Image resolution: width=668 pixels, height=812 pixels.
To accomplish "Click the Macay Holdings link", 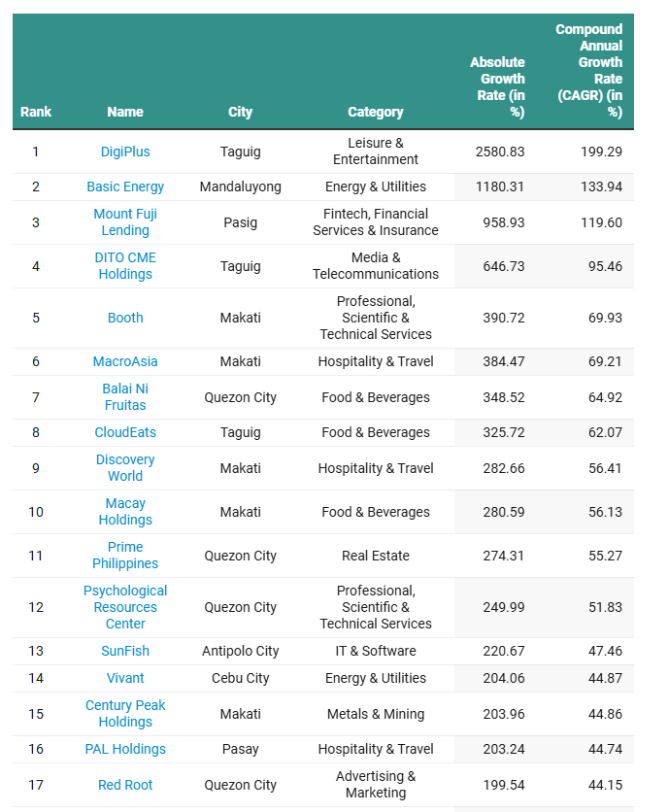I will point(125,512).
